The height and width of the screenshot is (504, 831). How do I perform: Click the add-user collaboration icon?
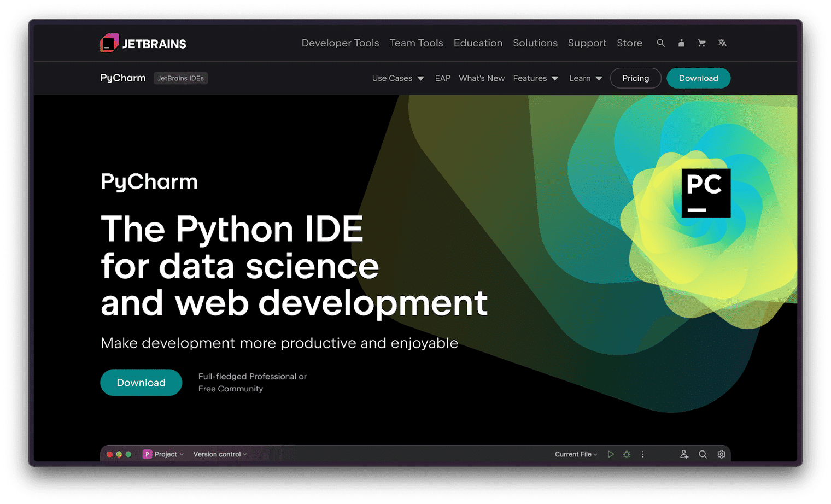click(x=684, y=454)
